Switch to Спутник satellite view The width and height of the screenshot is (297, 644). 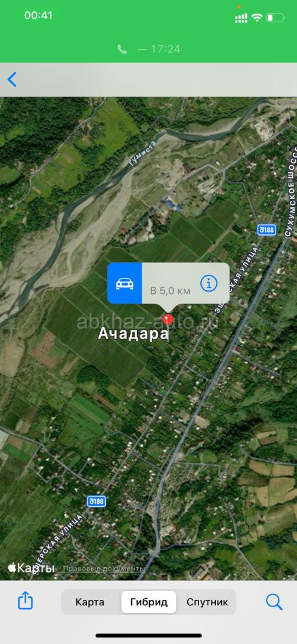[207, 602]
